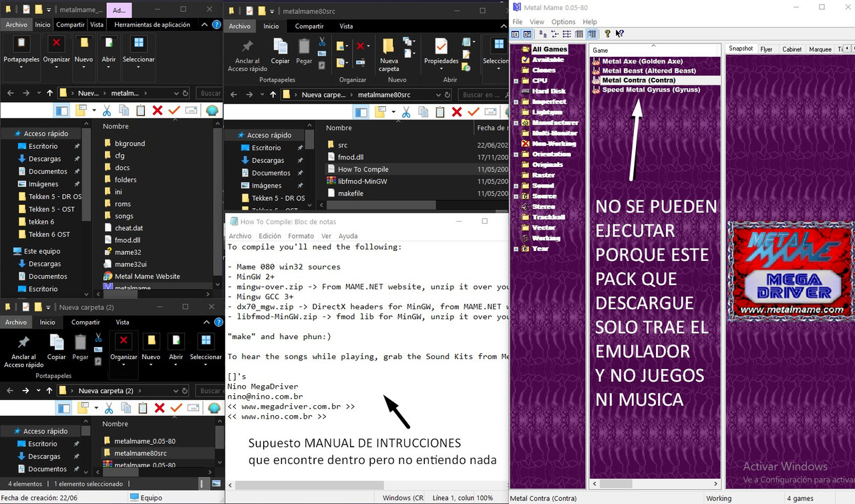
Task: Select the Non-Working filter in Metal Mame
Action: pyautogui.click(x=554, y=143)
